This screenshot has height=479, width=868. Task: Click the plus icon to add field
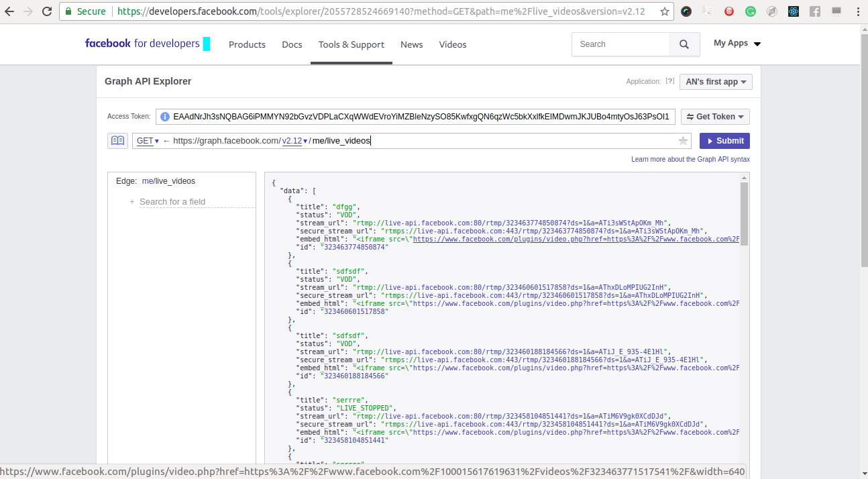tap(132, 201)
